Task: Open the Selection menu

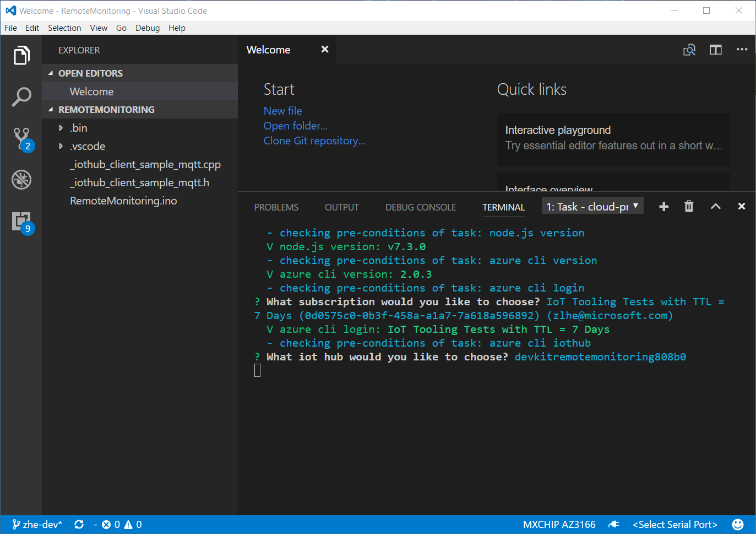Action: pyautogui.click(x=64, y=28)
